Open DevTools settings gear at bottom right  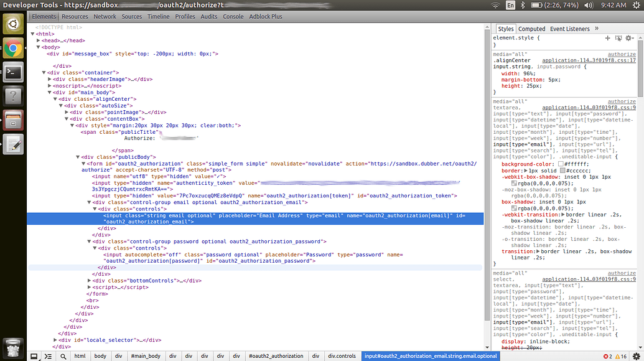(x=637, y=356)
